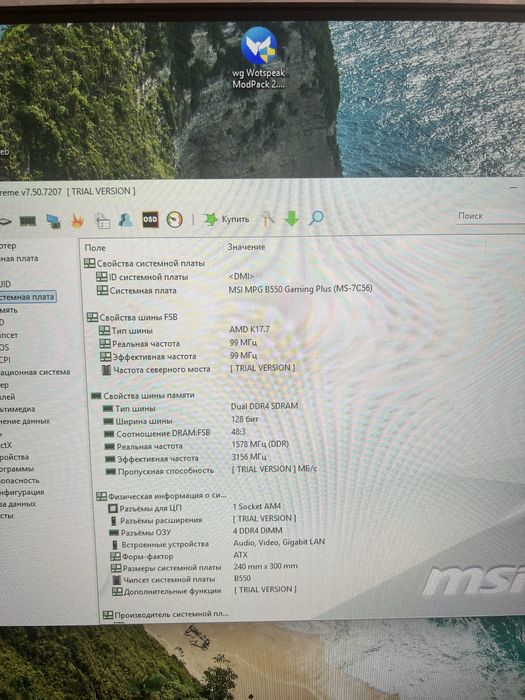Select Audio, Video, Gigabit LAN value
The width and height of the screenshot is (525, 700).
pyautogui.click(x=279, y=542)
